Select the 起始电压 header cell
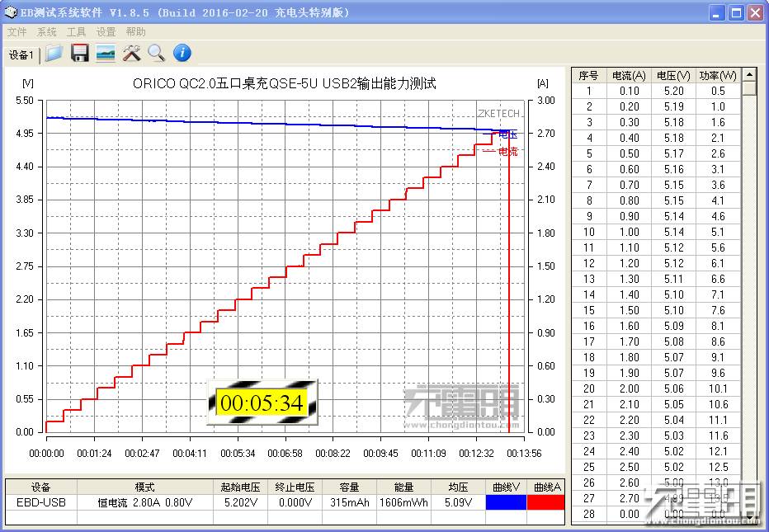Screen dimensions: 769x532 [240, 487]
